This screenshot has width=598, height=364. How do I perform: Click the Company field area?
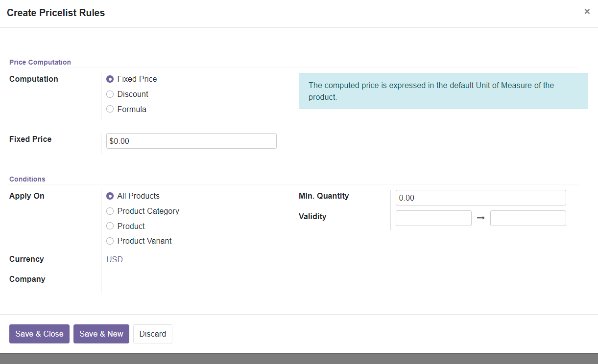pos(147,279)
